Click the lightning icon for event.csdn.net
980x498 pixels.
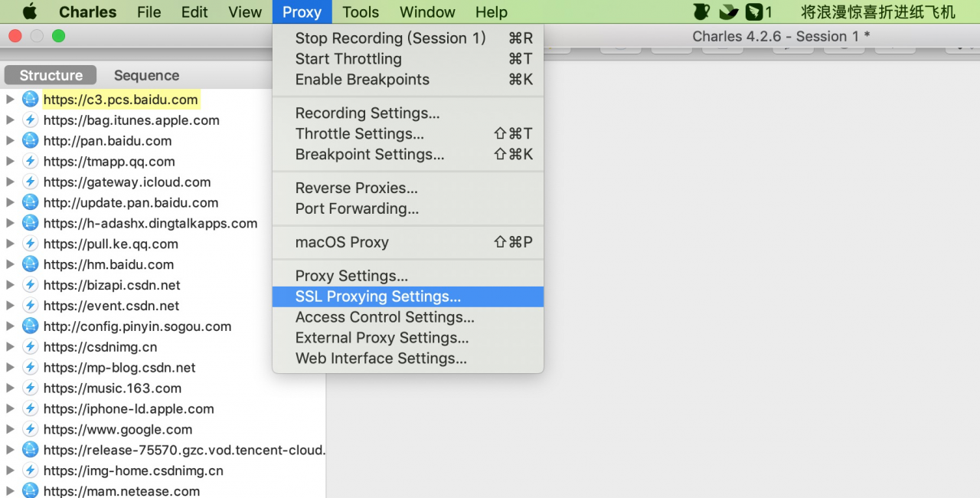tap(30, 305)
